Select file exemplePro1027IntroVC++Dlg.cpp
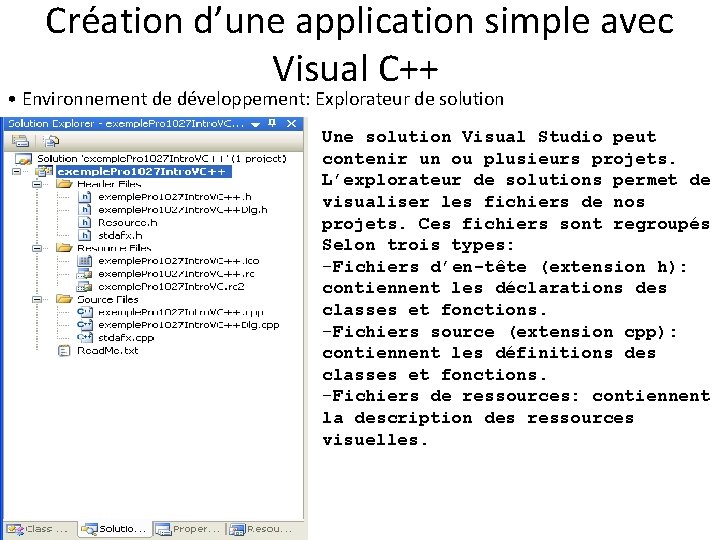720x540 pixels. [x=189, y=325]
